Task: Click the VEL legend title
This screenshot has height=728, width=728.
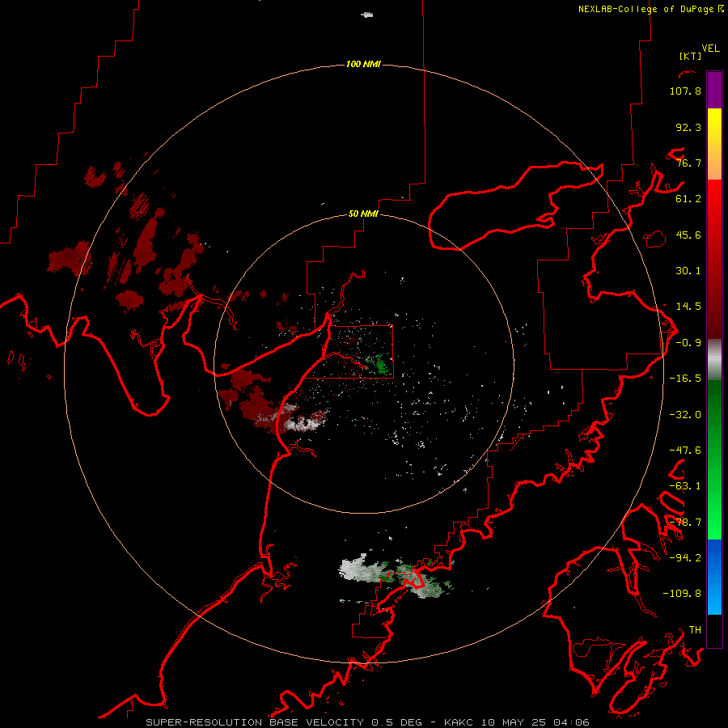Action: point(710,49)
